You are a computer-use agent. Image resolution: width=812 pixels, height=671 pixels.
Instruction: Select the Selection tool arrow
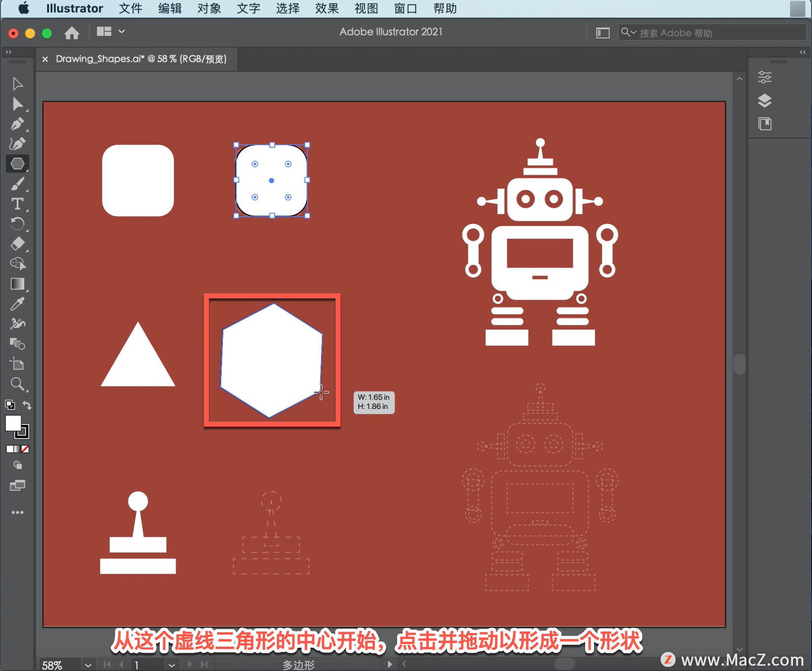tap(17, 84)
